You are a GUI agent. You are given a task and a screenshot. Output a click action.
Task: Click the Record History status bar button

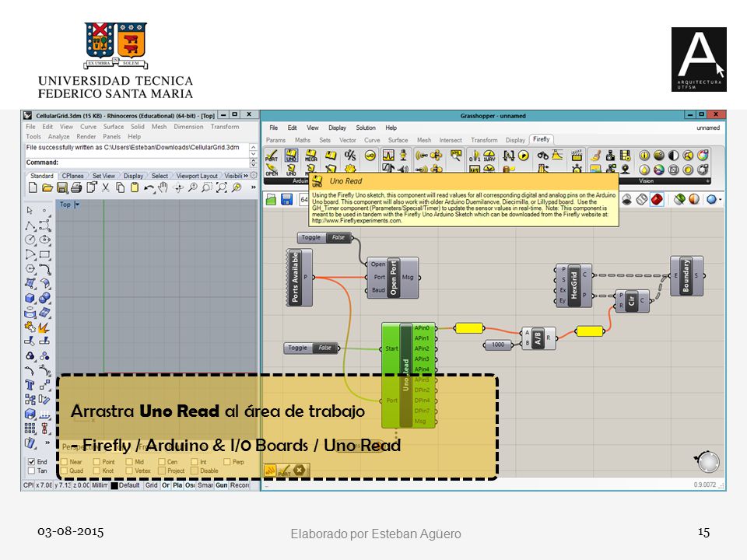coord(240,485)
